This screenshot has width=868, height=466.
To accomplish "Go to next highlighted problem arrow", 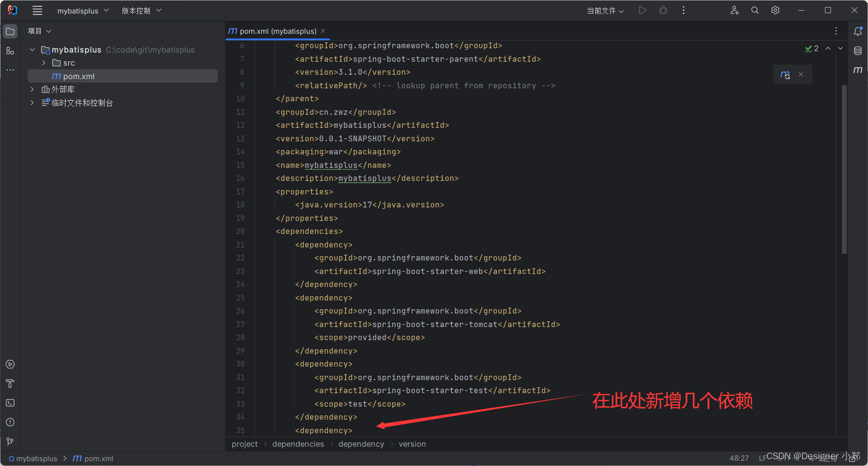I will pyautogui.click(x=840, y=48).
